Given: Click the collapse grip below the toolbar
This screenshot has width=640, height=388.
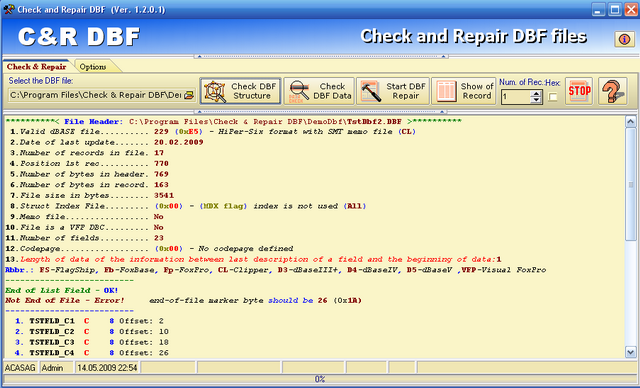Looking at the screenshot, I should pyautogui.click(x=321, y=111).
